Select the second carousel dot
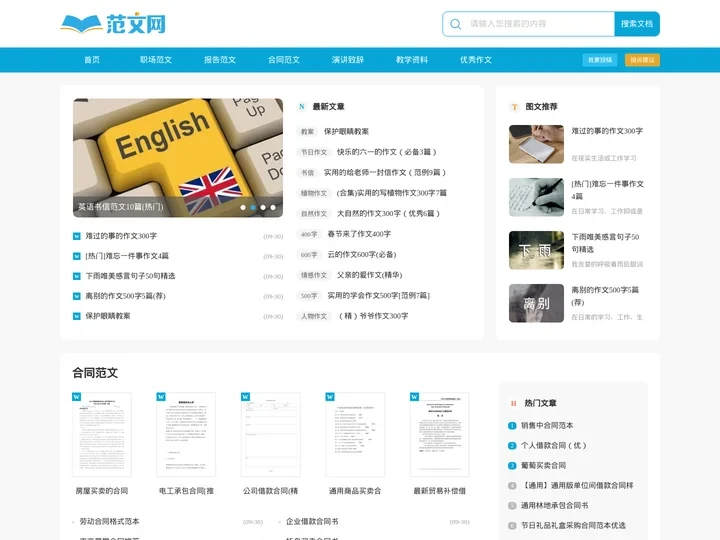 coord(253,208)
